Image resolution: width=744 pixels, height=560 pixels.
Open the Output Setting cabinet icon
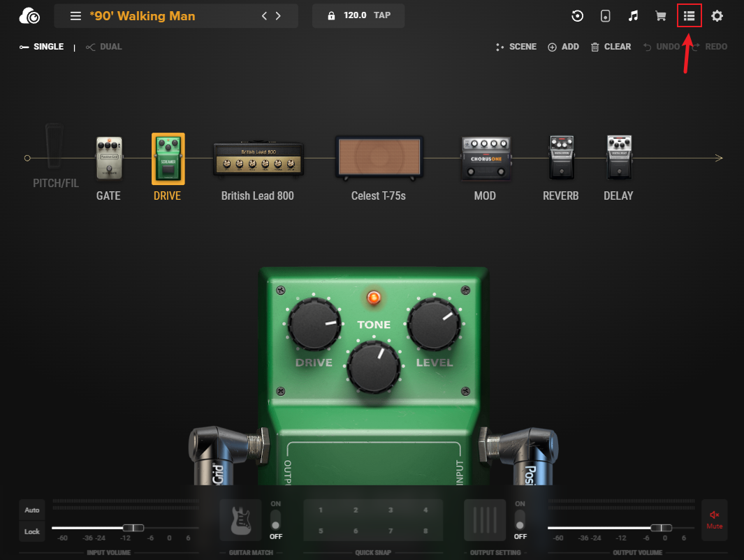(x=486, y=520)
